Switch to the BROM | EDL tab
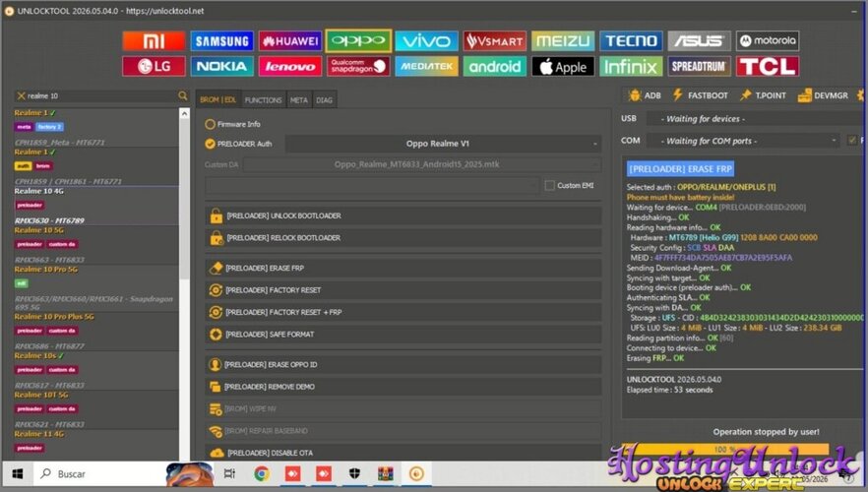The width and height of the screenshot is (868, 492). (218, 99)
